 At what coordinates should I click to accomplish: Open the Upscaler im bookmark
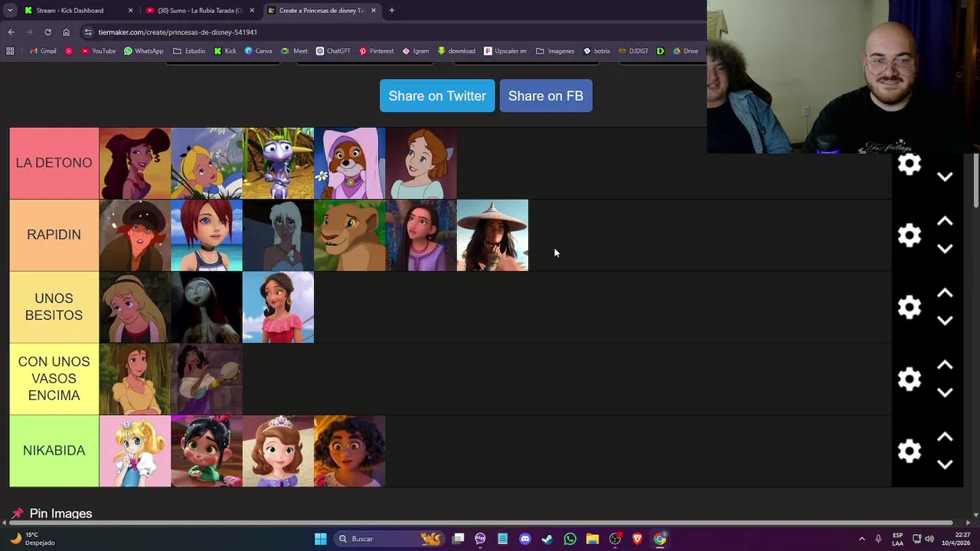(x=505, y=51)
